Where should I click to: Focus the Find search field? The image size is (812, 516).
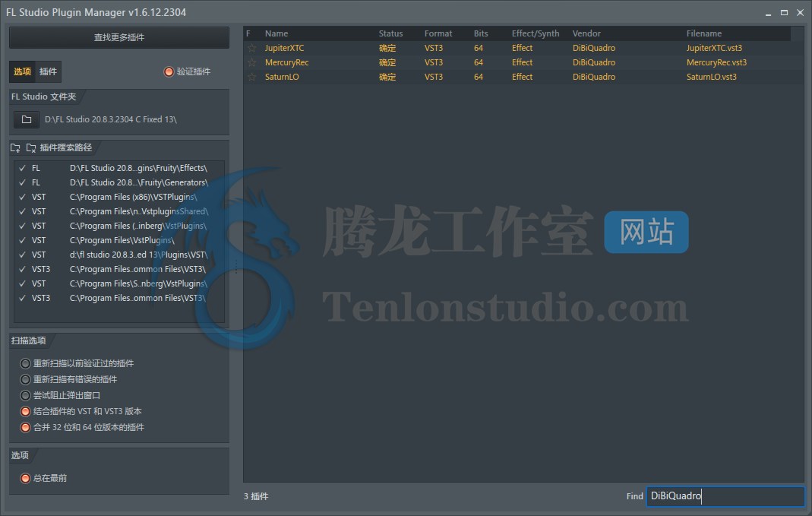[725, 496]
